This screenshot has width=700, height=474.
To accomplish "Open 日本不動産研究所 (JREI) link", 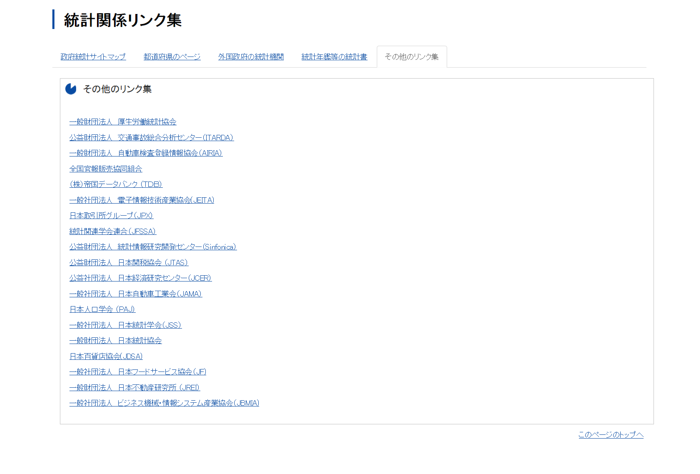I will coord(134,387).
